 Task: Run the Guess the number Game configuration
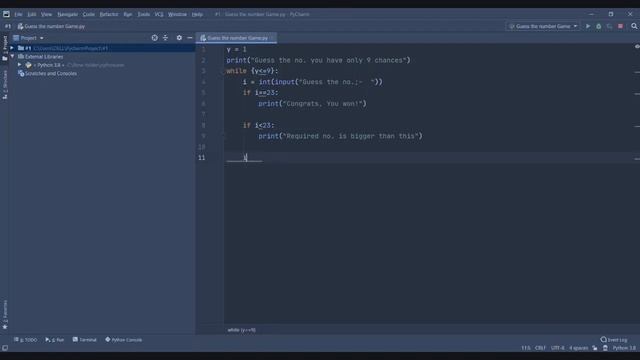click(588, 26)
